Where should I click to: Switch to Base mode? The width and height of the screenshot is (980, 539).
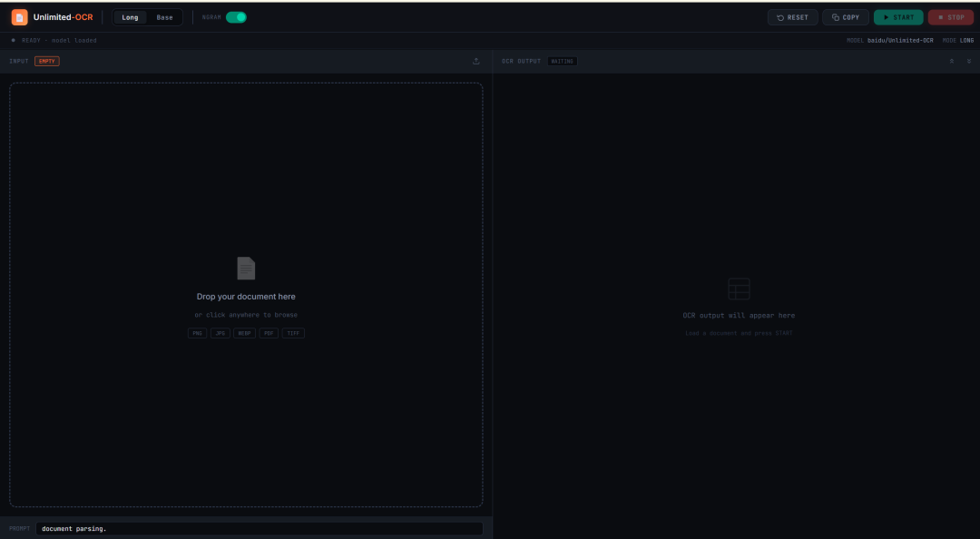pos(164,17)
